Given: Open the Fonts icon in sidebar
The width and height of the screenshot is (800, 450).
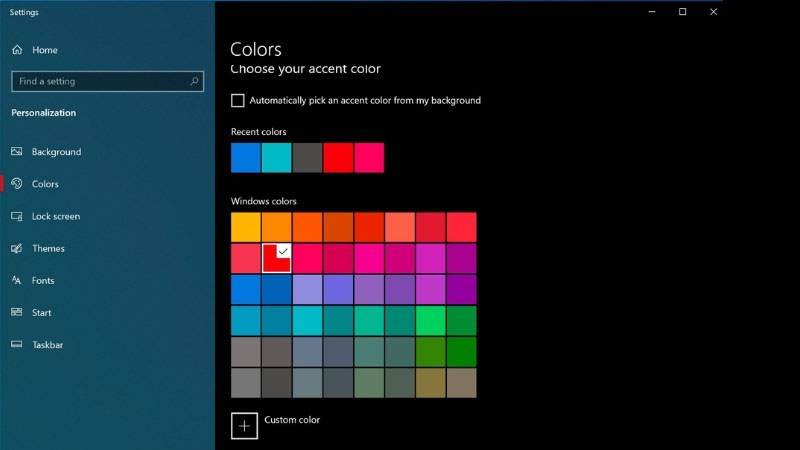Looking at the screenshot, I should click(x=17, y=281).
